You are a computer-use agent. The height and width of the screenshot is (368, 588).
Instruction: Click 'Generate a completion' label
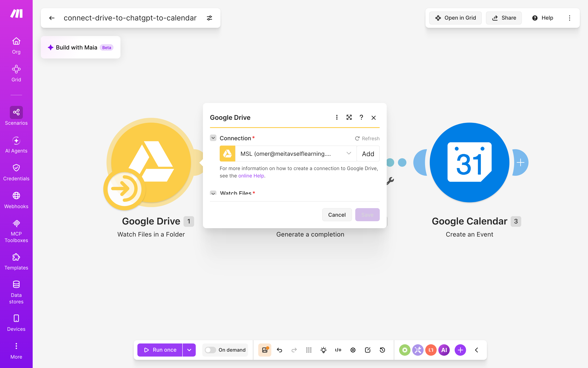(x=310, y=234)
